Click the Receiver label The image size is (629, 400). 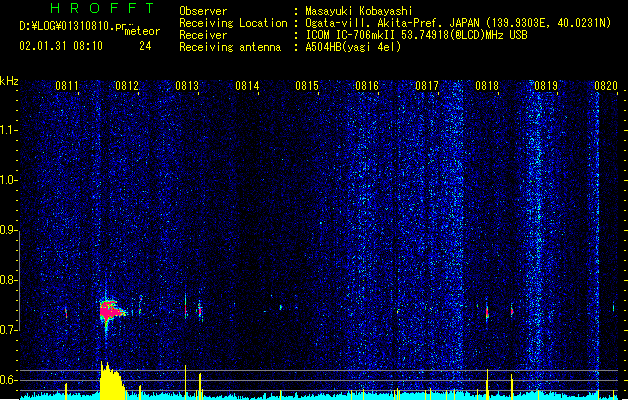point(203,35)
